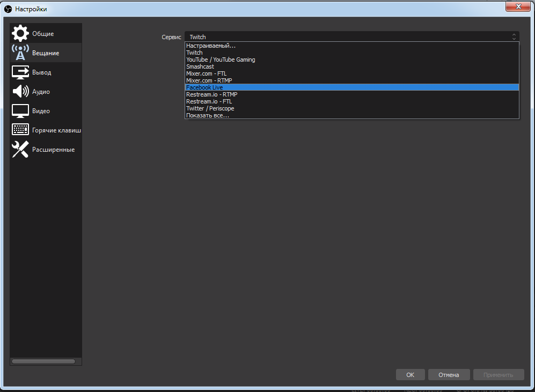Viewport: 535px width, 392px height.
Task: Click the Вещание broadcast antenna icon
Action: [x=20, y=53]
